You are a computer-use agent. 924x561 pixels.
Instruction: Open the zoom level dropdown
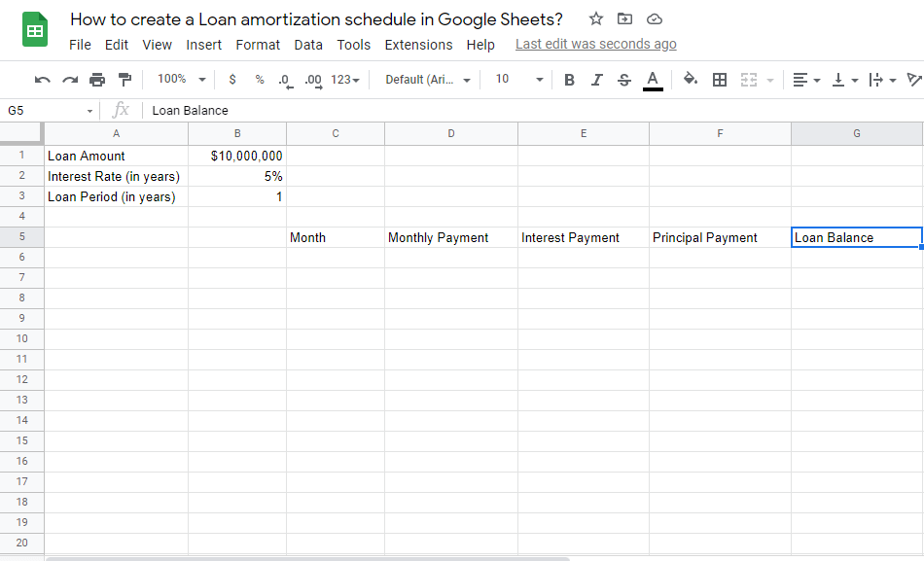tap(181, 79)
